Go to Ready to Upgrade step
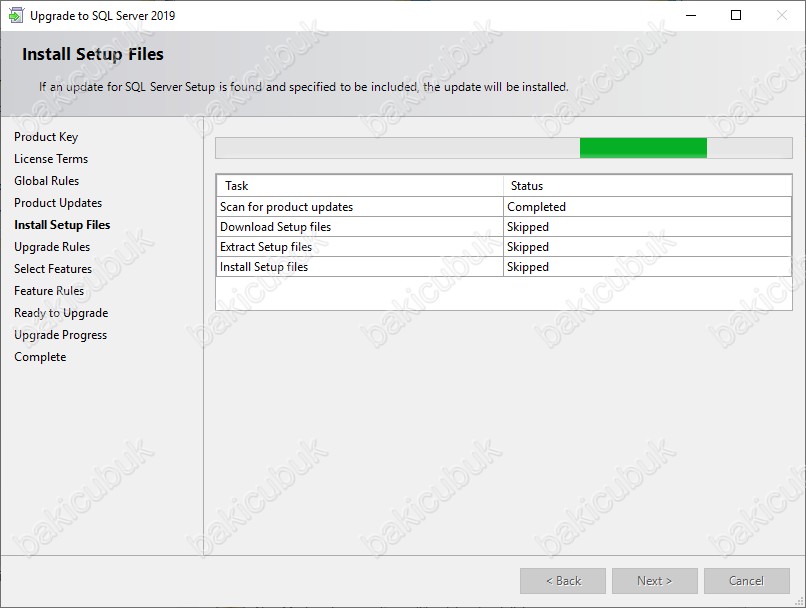 [61, 313]
